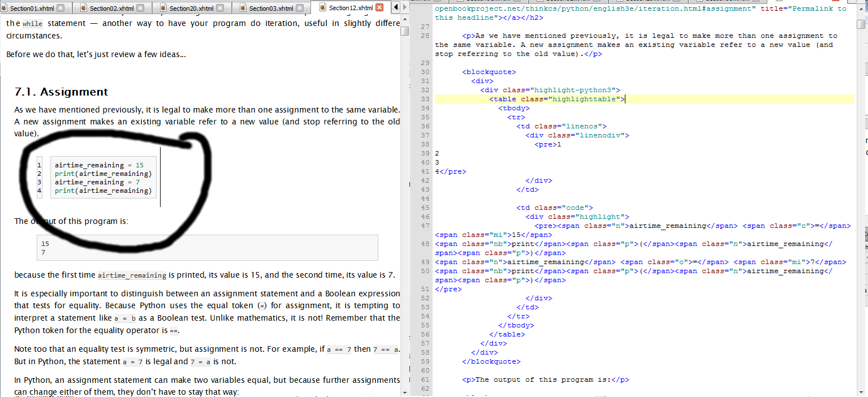Close the active Section12.xhtml tab
Viewport: 868px width, 397px height.
379,8
